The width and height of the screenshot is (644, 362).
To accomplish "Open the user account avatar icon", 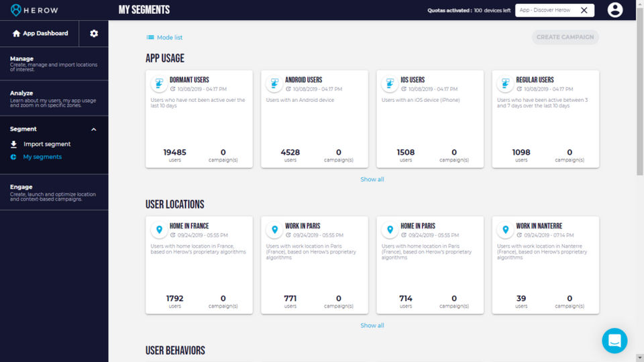I will pyautogui.click(x=615, y=10).
